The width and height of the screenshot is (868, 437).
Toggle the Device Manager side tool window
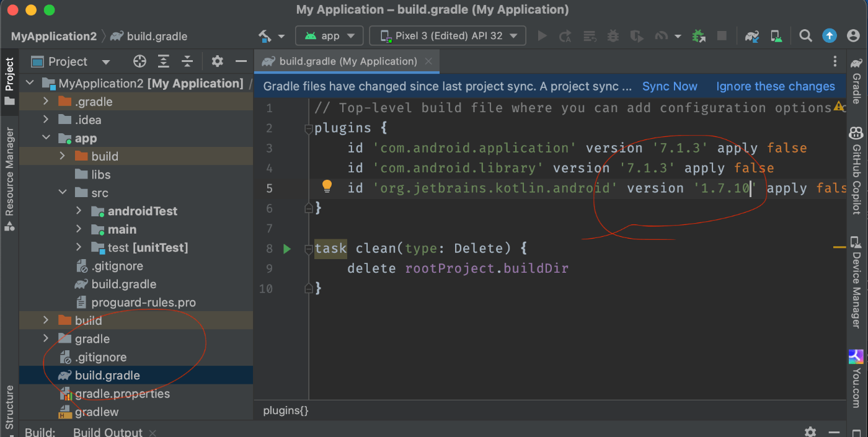point(856,282)
